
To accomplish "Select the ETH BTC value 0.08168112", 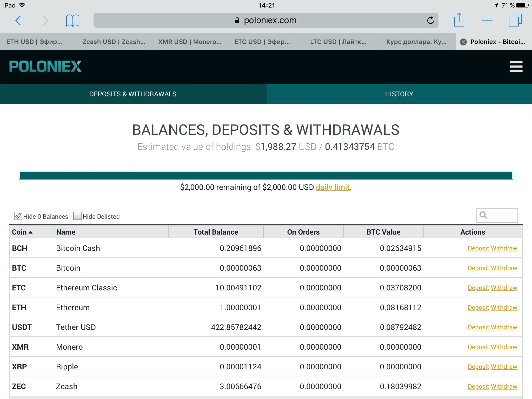I will point(400,308).
